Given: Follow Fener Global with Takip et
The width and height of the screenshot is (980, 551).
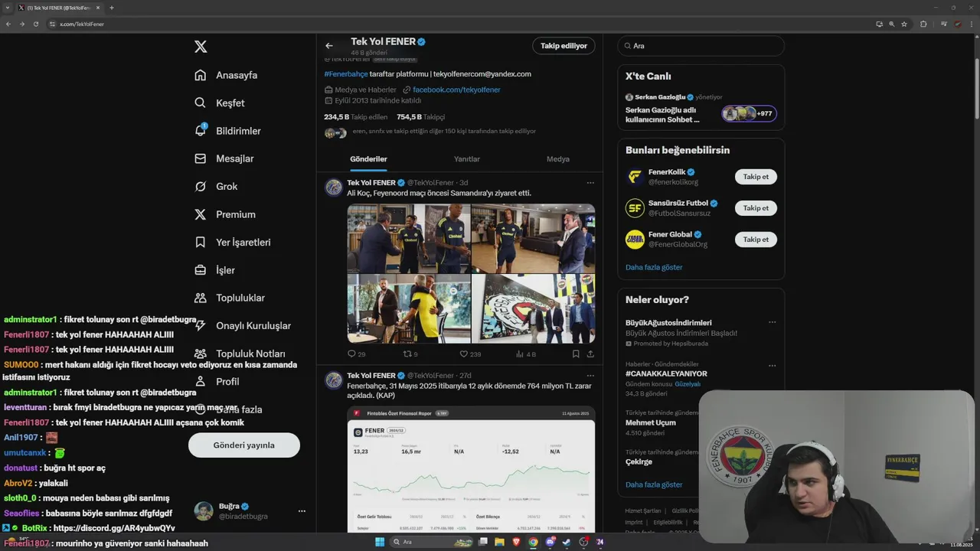Looking at the screenshot, I should coord(756,240).
